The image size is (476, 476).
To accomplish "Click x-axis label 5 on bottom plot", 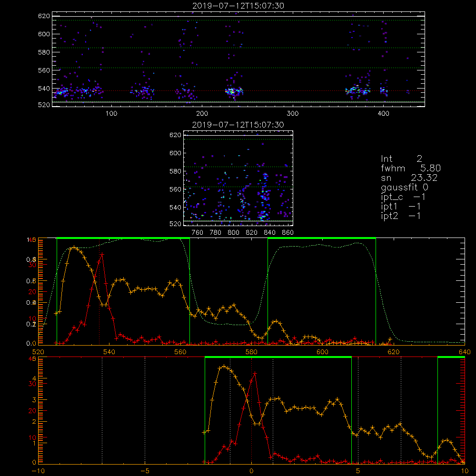I will (x=358, y=471).
